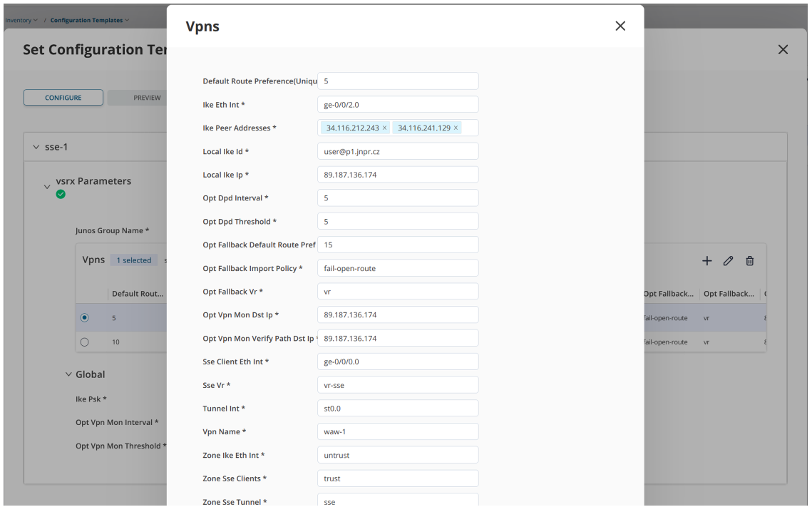Click the Local Ike Id input field
The height and width of the screenshot is (507, 812).
tap(398, 151)
